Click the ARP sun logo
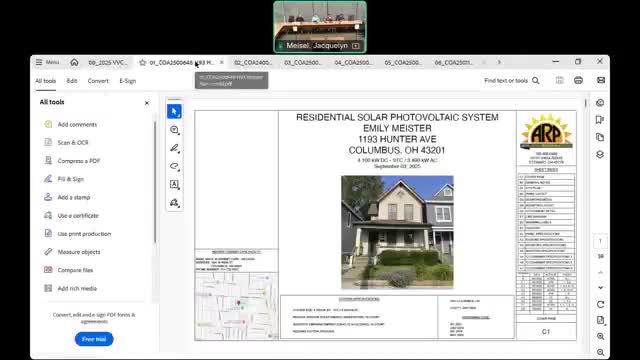 [x=546, y=131]
